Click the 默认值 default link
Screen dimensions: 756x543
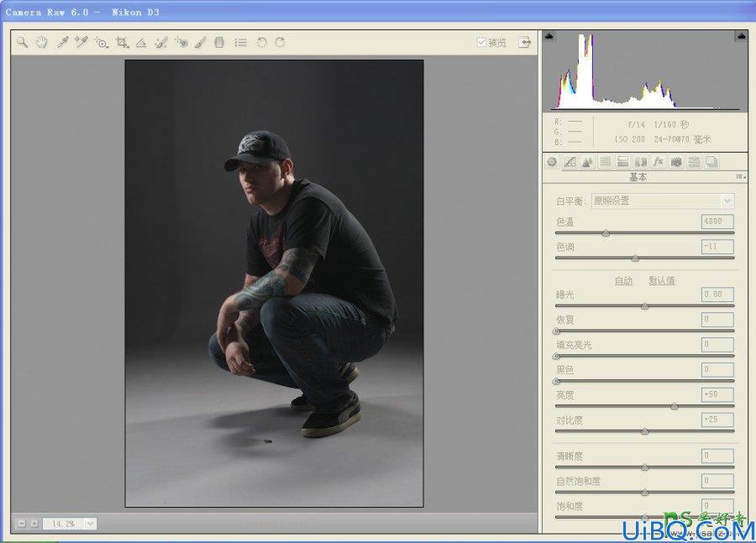click(662, 281)
